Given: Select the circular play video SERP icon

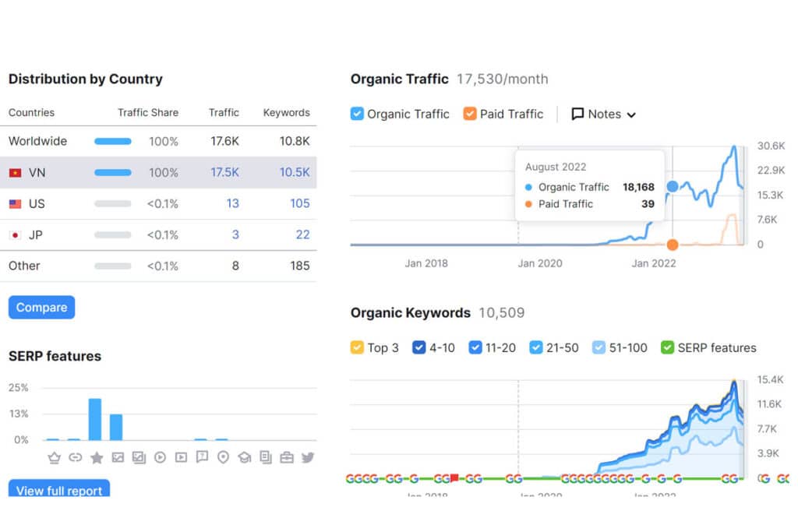Looking at the screenshot, I should (x=160, y=458).
